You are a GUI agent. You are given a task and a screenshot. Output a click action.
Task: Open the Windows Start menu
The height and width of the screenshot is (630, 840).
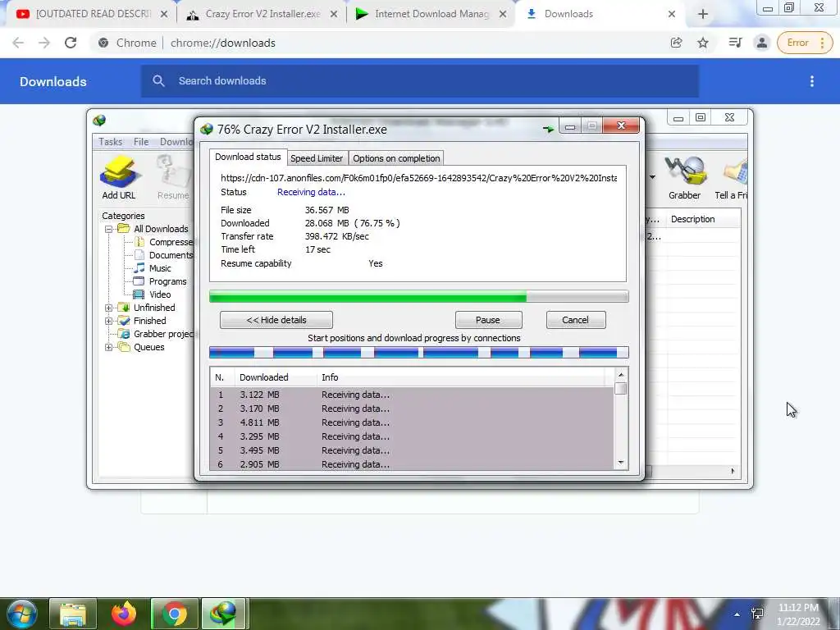pos(21,614)
